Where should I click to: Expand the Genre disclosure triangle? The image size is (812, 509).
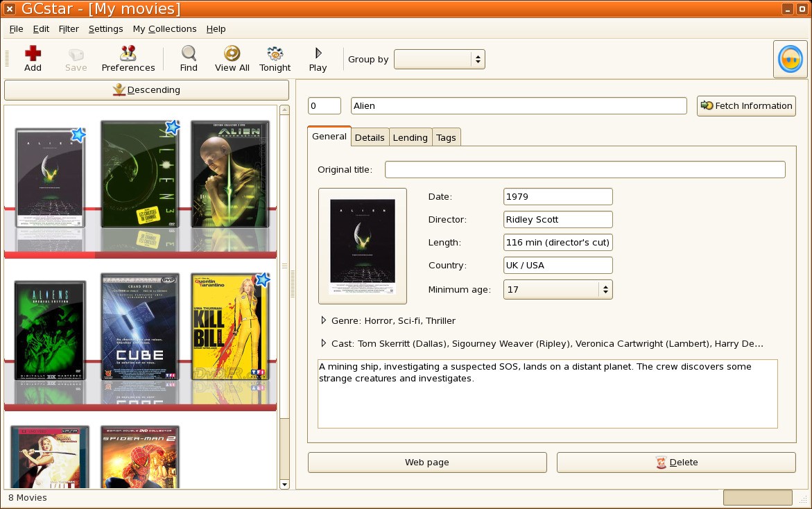(323, 320)
